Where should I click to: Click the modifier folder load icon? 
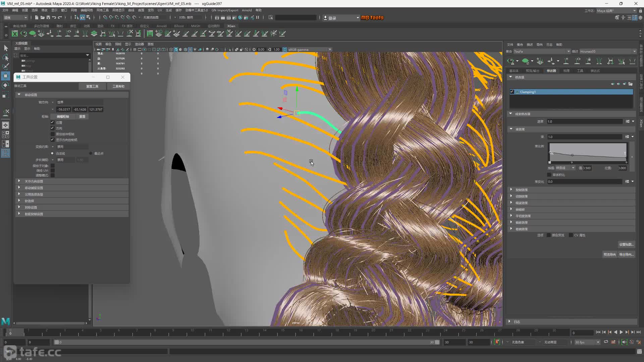pos(631,84)
